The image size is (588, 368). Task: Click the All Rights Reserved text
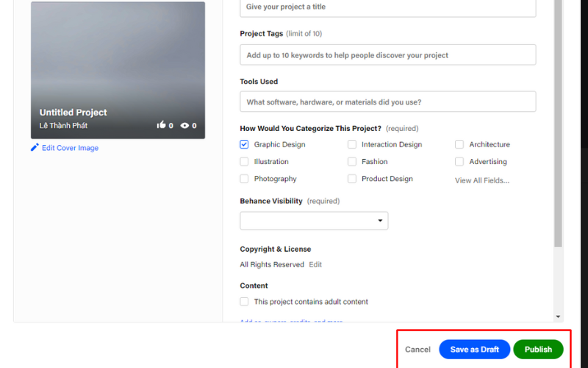coord(272,264)
